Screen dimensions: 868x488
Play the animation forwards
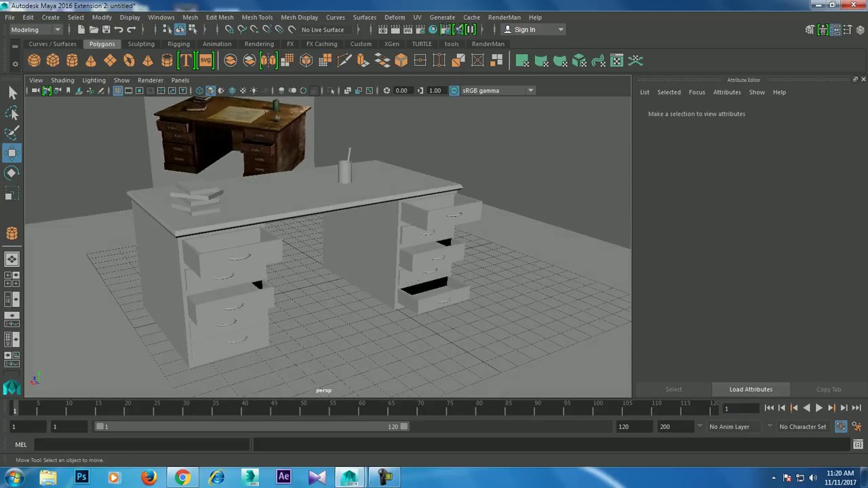[x=818, y=408]
